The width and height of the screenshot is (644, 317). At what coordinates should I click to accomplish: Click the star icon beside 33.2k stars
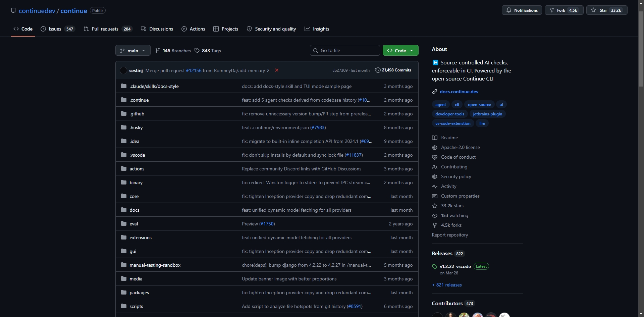point(435,206)
